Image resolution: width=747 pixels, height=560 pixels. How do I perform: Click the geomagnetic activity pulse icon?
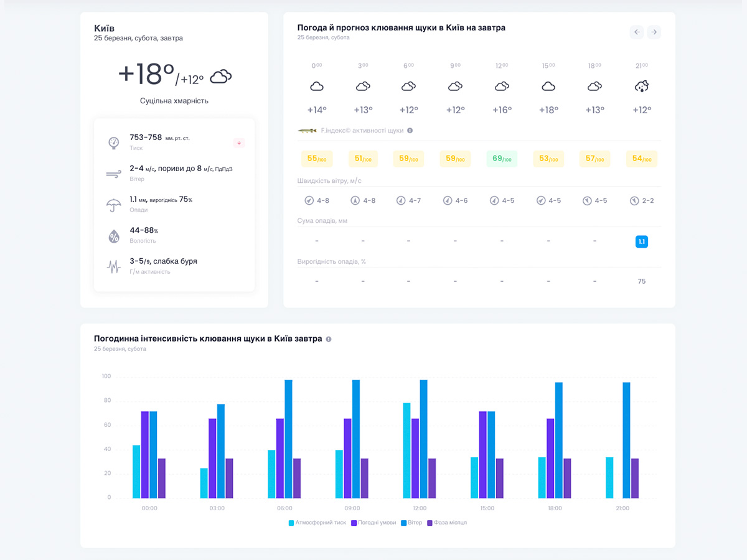click(113, 266)
